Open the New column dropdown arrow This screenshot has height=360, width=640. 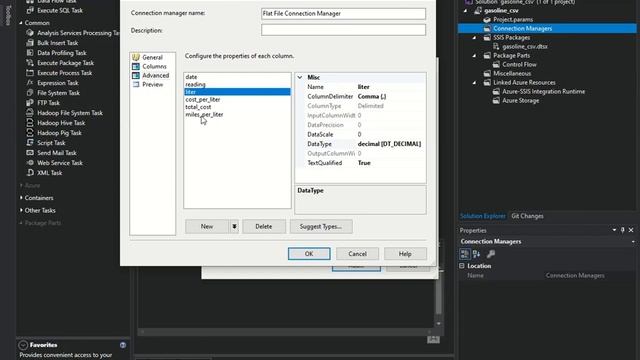click(234, 226)
